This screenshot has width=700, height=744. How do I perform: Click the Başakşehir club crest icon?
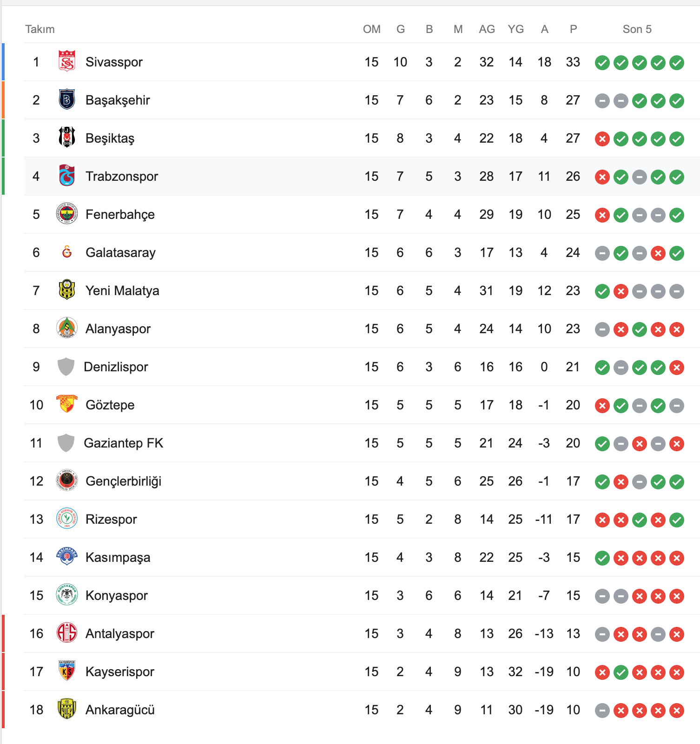67,100
